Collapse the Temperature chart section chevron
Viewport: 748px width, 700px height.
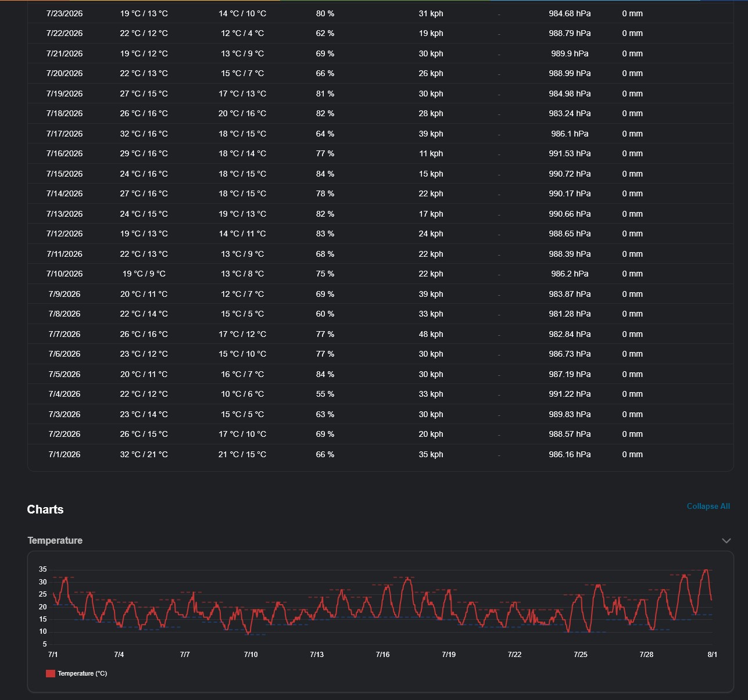point(726,540)
